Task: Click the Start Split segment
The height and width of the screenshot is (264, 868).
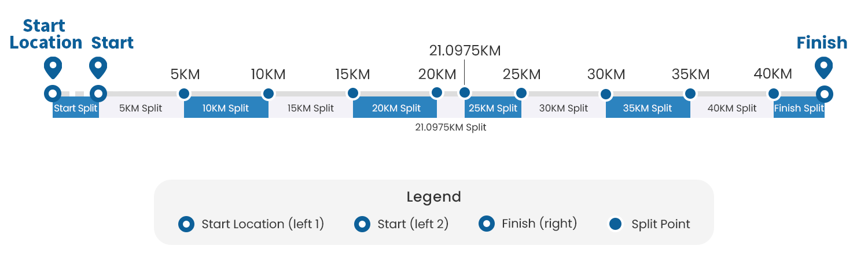Action: pos(75,108)
